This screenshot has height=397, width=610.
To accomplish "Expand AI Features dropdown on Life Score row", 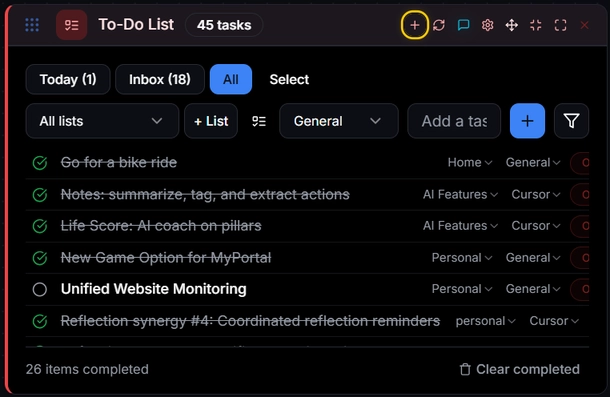I will tap(460, 225).
